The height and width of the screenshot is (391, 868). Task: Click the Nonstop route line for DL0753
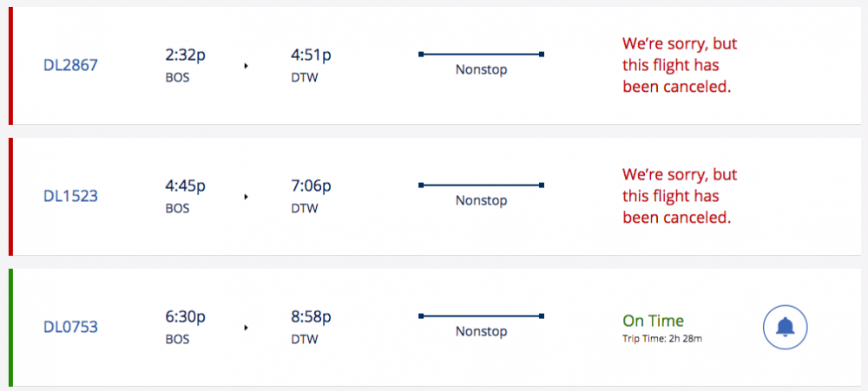481,316
